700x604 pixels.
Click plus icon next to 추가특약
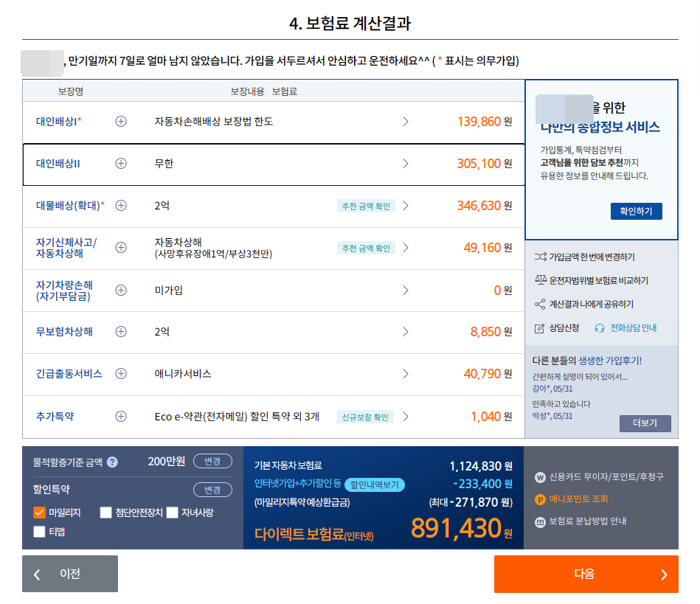tap(121, 416)
